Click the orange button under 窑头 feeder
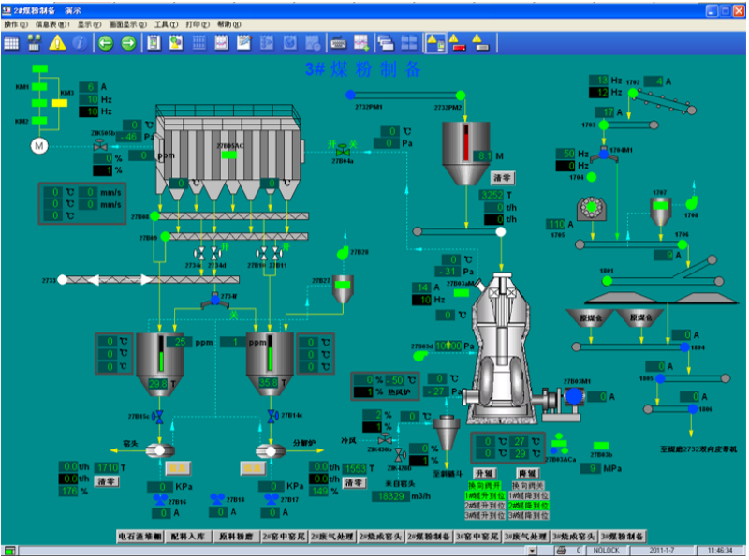This screenshot has width=749, height=560. pos(178,469)
